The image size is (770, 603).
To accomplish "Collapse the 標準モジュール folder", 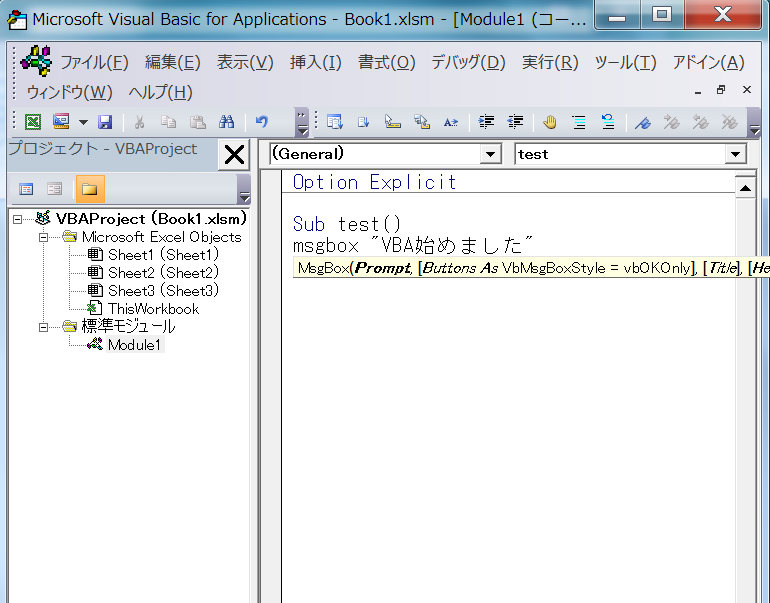I will (44, 327).
